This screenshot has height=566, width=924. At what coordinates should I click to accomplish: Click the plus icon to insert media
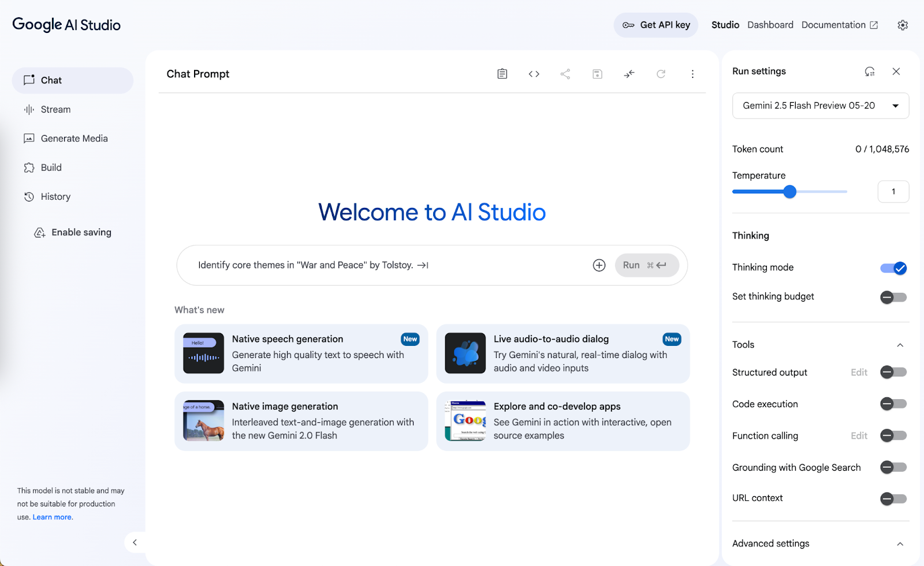point(599,265)
